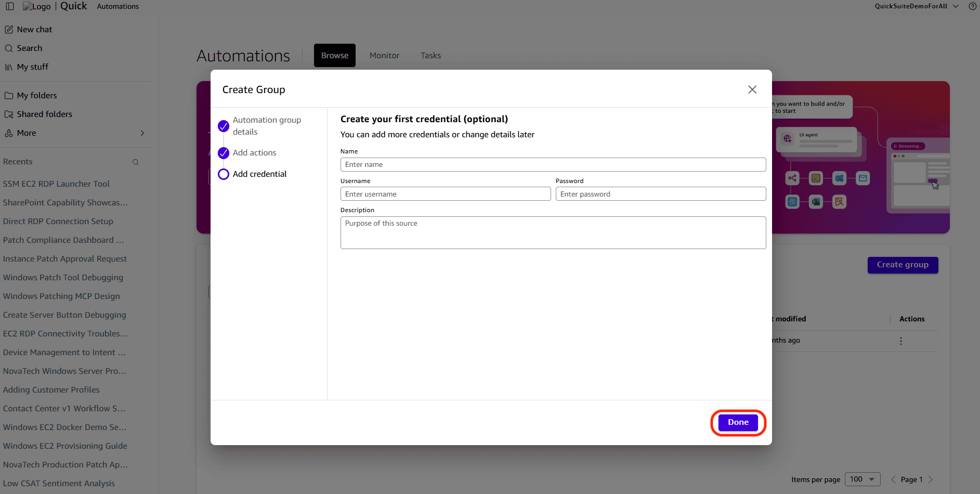Click the Search magnifier icon in sidebar
The width and height of the screenshot is (980, 494).
(x=9, y=48)
